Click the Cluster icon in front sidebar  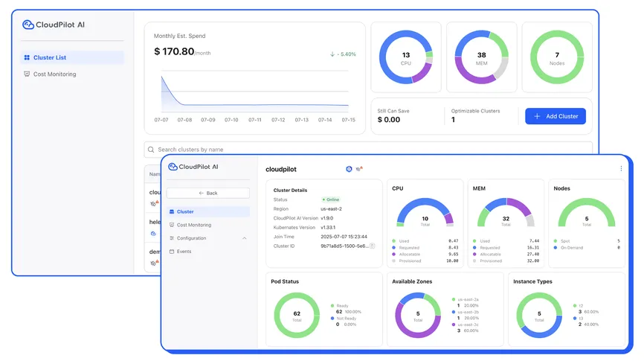[x=172, y=211]
